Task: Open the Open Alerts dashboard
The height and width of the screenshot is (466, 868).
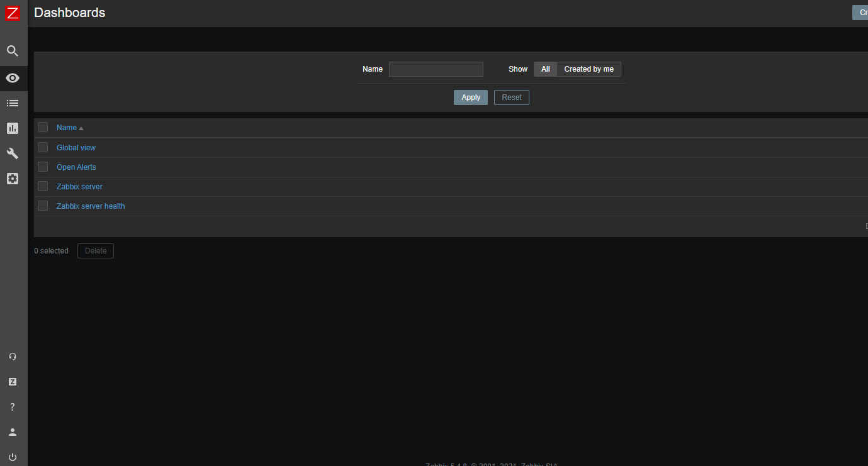Action: (76, 167)
